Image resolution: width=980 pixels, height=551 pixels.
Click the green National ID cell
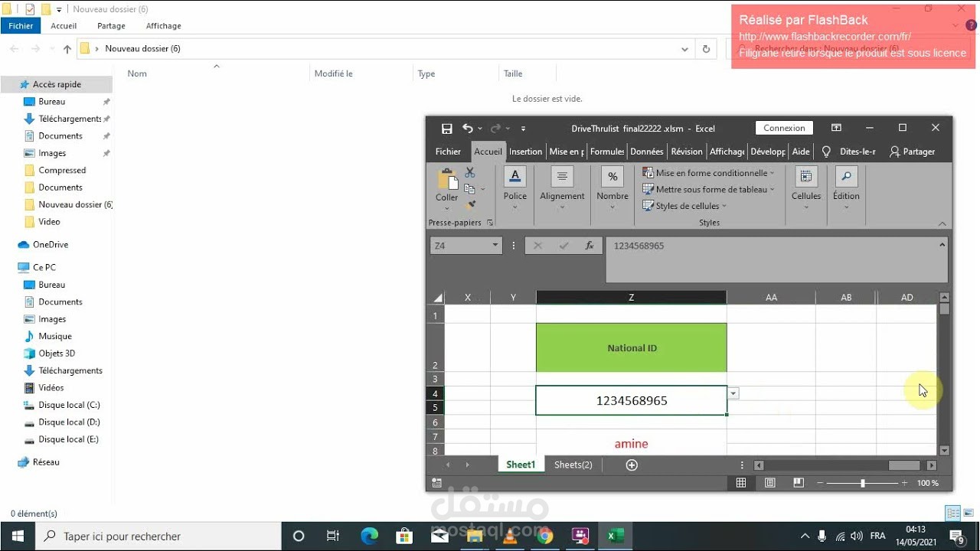coord(632,347)
